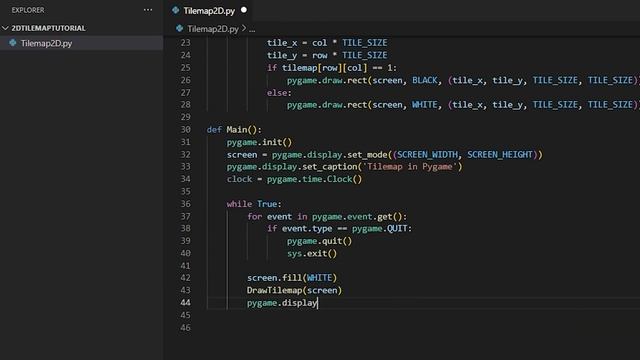Image resolution: width=640 pixels, height=360 pixels.
Task: Click 'while True:' statement
Action: (x=254, y=204)
